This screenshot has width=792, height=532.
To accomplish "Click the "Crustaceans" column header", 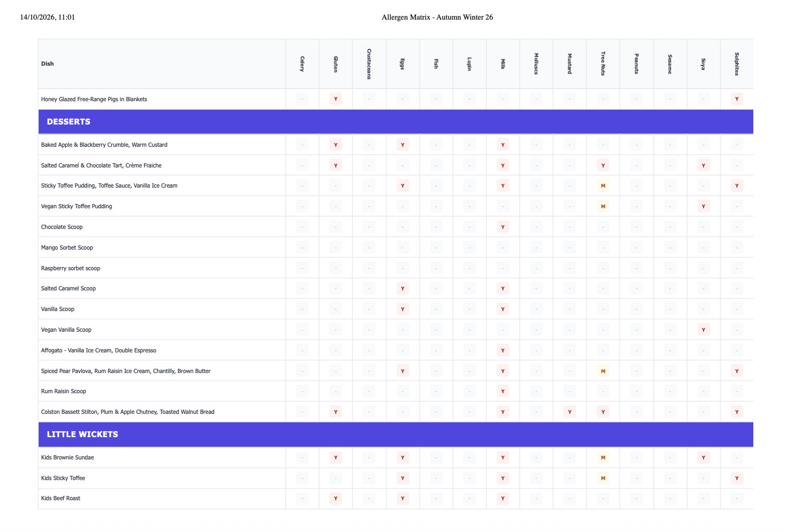I will pyautogui.click(x=369, y=64).
